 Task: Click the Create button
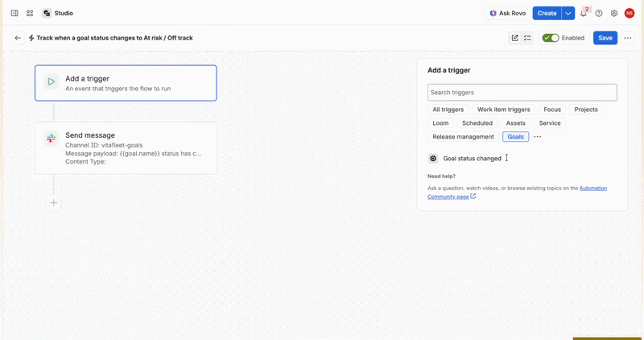tap(547, 13)
